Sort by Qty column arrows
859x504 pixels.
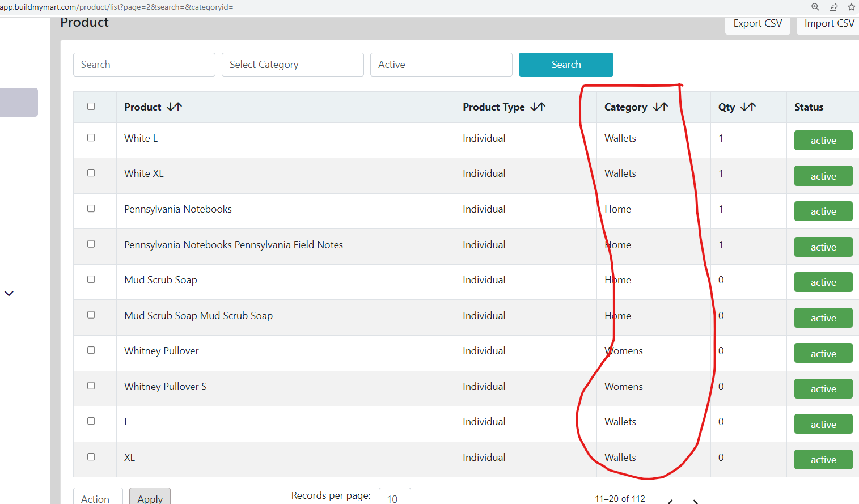pos(748,107)
